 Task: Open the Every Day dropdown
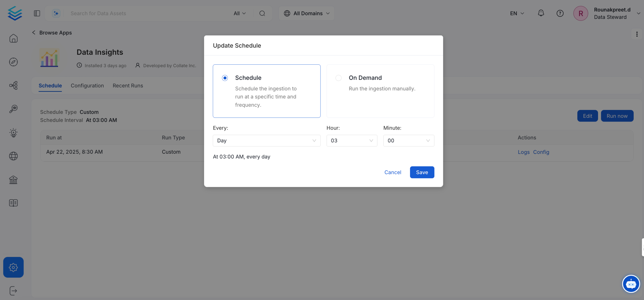click(x=266, y=140)
